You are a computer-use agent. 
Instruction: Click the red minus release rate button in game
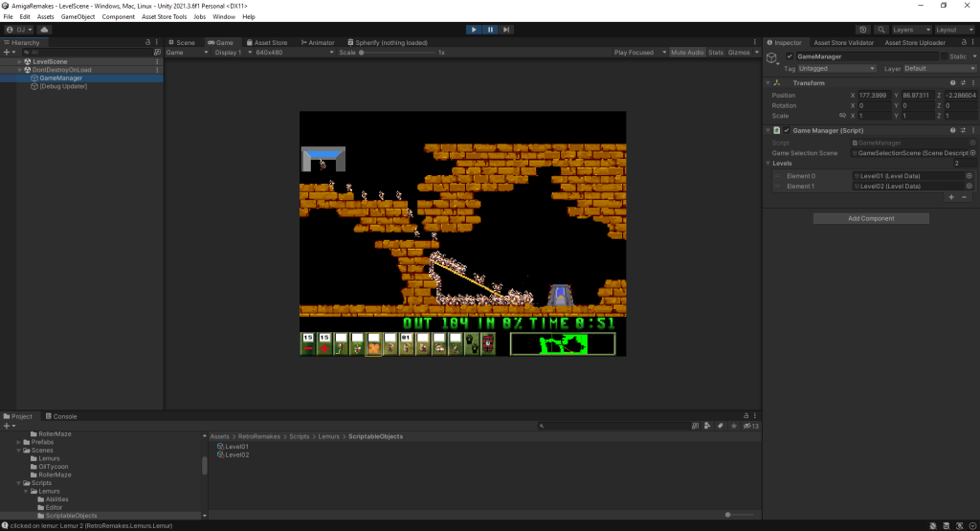click(x=308, y=344)
